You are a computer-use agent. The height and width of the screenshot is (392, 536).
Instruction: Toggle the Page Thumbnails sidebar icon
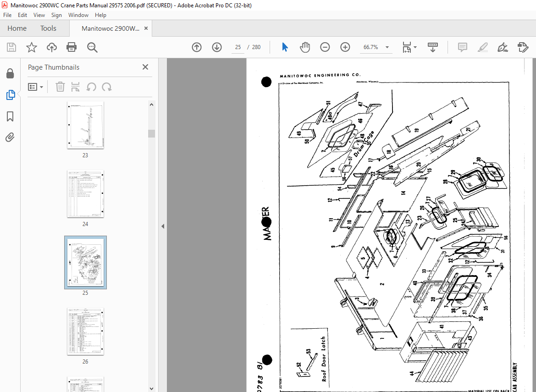10,94
